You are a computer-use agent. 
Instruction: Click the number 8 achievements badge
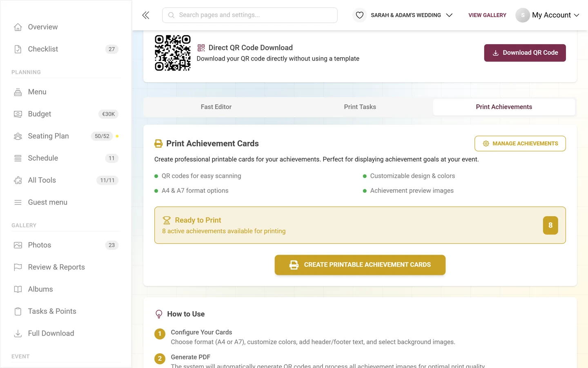[550, 225]
